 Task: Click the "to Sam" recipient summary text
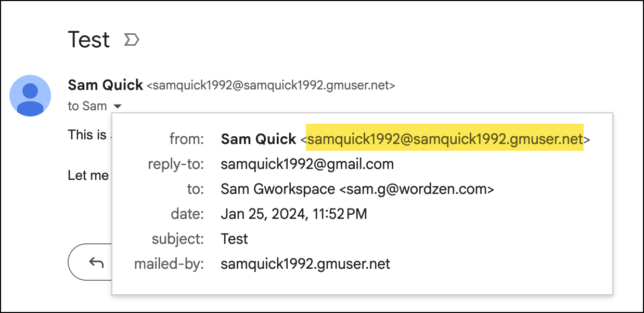pyautogui.click(x=87, y=106)
